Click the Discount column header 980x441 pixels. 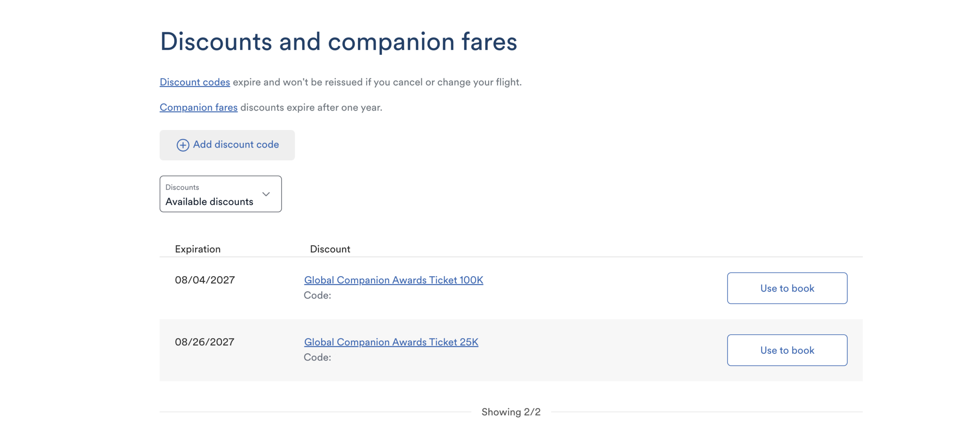coord(330,249)
